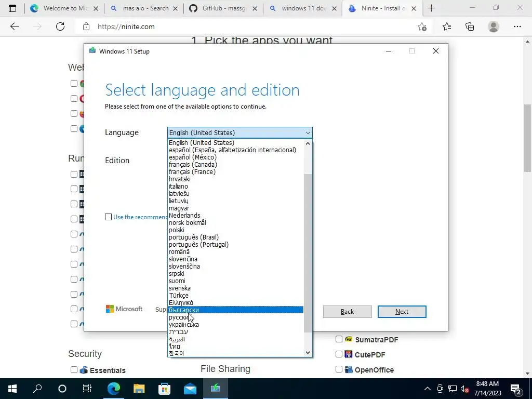Choose Nederlands in the language list
The height and width of the screenshot is (399, 532).
tap(236, 216)
